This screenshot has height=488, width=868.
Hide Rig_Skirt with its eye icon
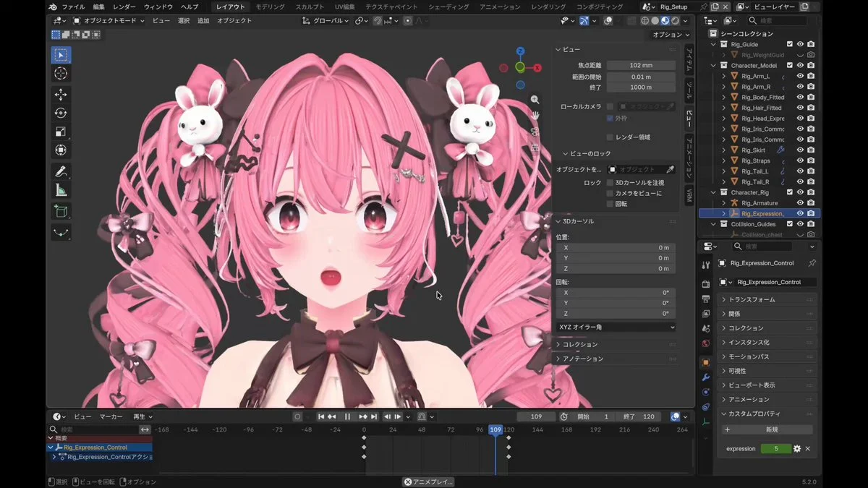[800, 150]
